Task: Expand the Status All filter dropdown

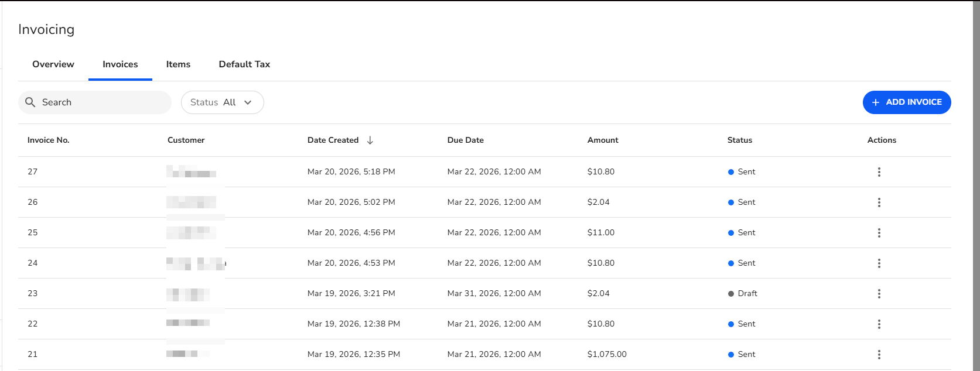Action: (222, 102)
